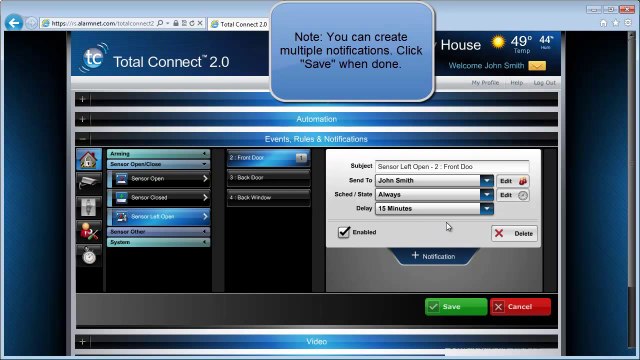
Task: Click the red Cancel button
Action: pos(520,307)
